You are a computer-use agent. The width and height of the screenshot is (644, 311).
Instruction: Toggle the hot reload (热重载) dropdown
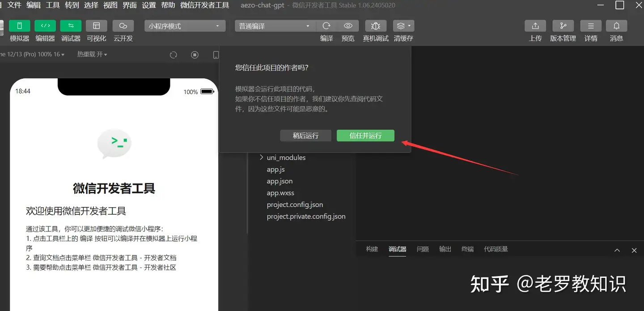click(x=92, y=54)
